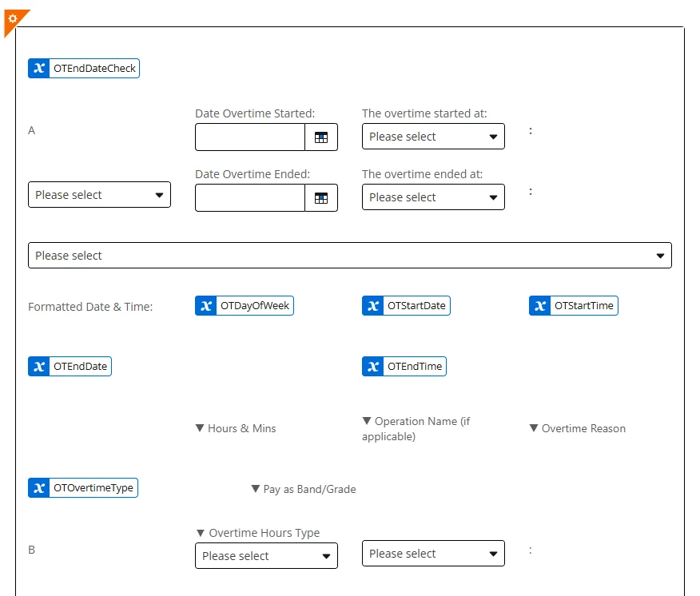Click the variable icon on OTStartTime
700x596 pixels.
point(539,306)
